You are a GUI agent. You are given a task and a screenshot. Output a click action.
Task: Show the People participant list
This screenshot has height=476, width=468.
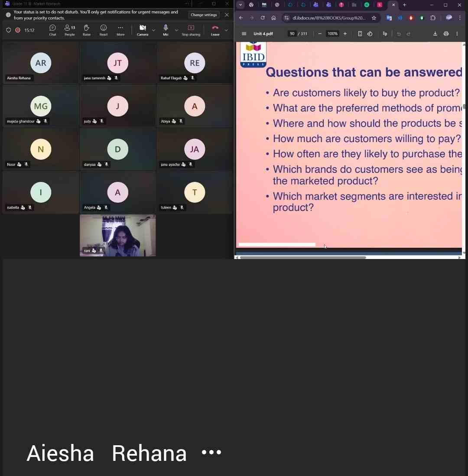pyautogui.click(x=69, y=30)
